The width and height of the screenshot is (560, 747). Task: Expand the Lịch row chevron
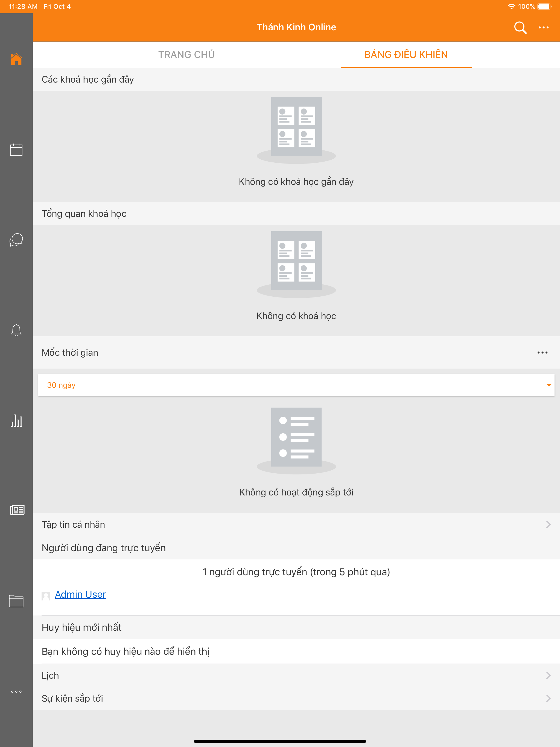tap(548, 675)
